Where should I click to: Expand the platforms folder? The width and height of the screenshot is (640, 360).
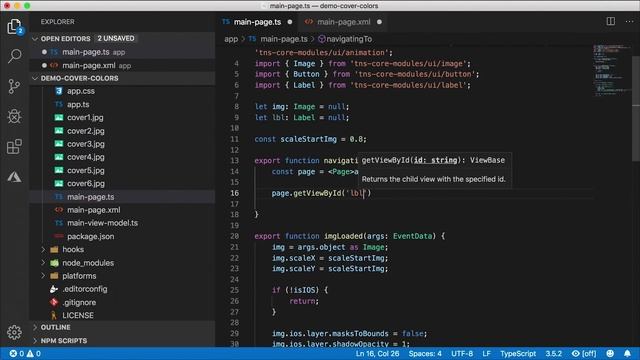(x=43, y=276)
